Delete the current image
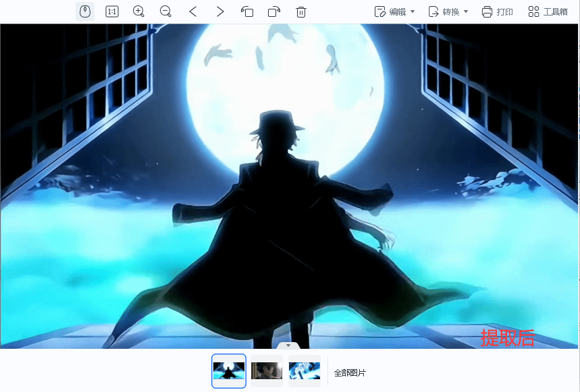This screenshot has height=392, width=580. point(301,11)
